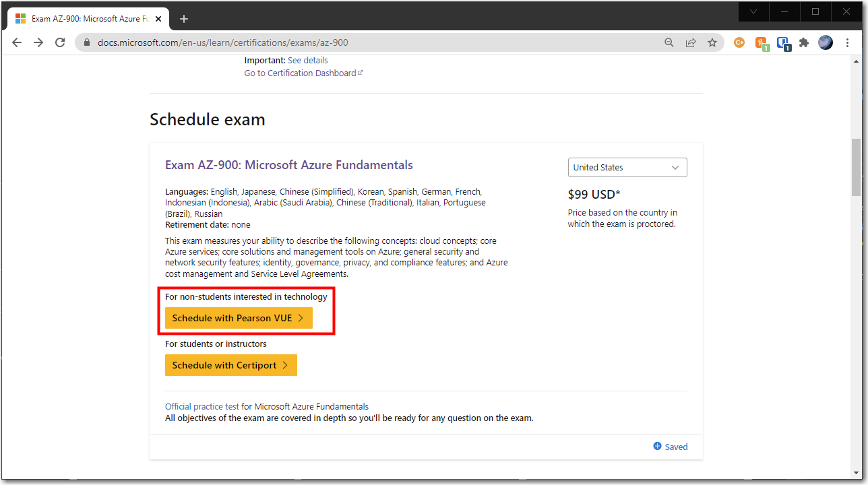Screen dimensions: 868x485
Task: Open a new browser tab
Action: point(184,19)
